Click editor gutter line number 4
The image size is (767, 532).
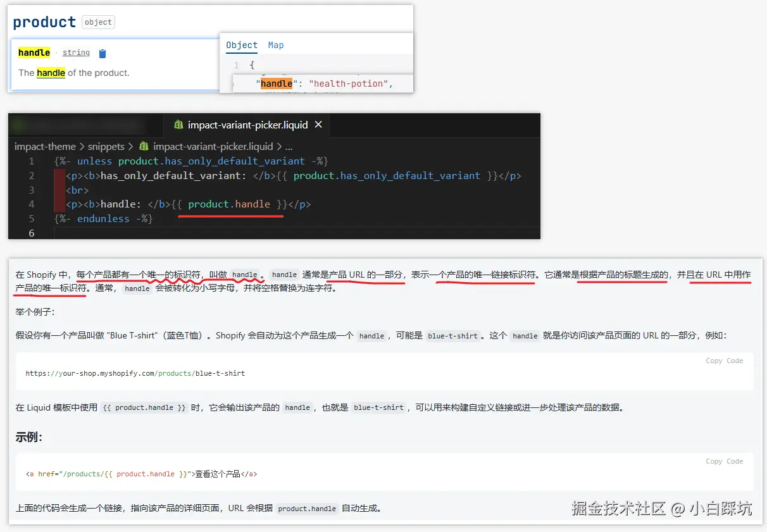[32, 204]
